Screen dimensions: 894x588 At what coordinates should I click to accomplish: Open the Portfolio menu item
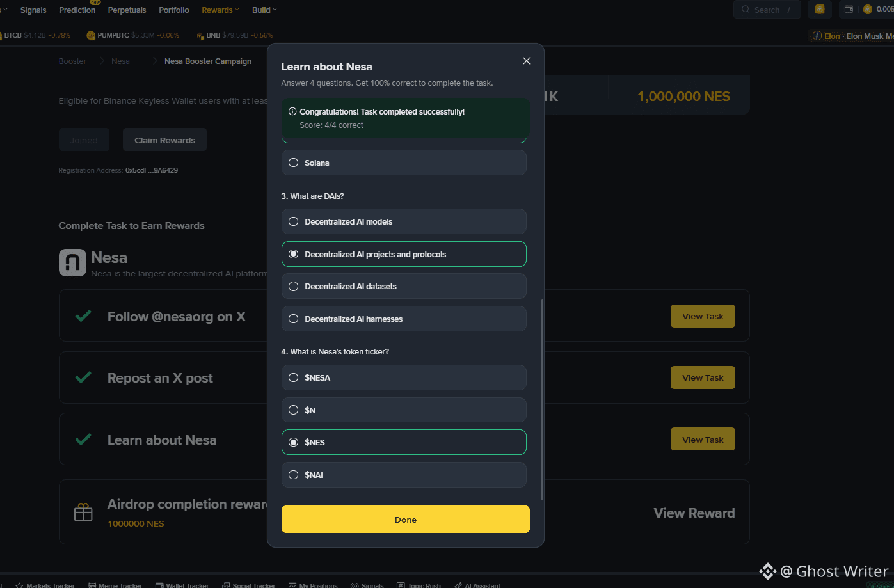pyautogui.click(x=174, y=10)
